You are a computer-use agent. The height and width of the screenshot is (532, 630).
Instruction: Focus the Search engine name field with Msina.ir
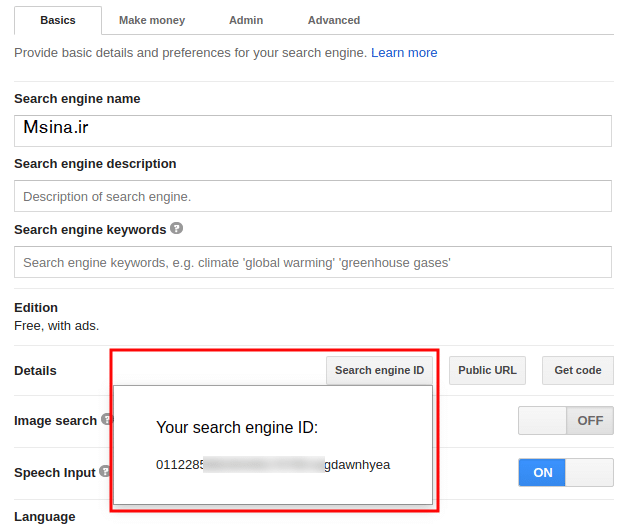pyautogui.click(x=312, y=130)
